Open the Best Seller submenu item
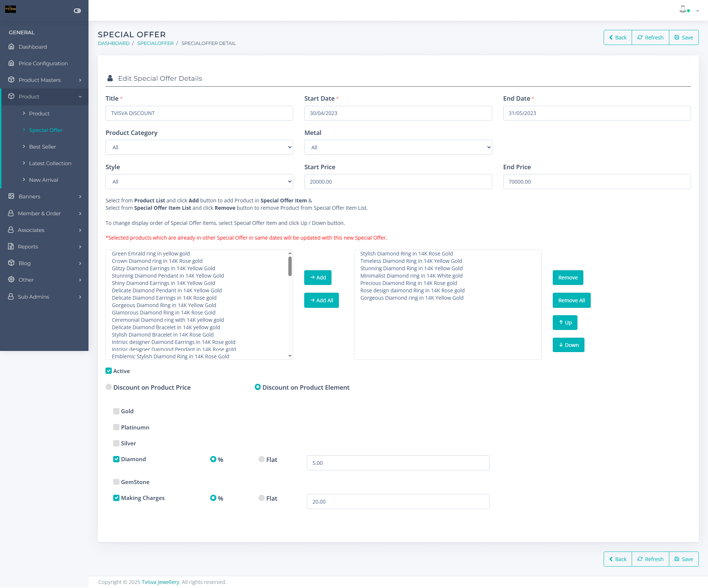Screen dimensions: 708x588 coord(42,146)
